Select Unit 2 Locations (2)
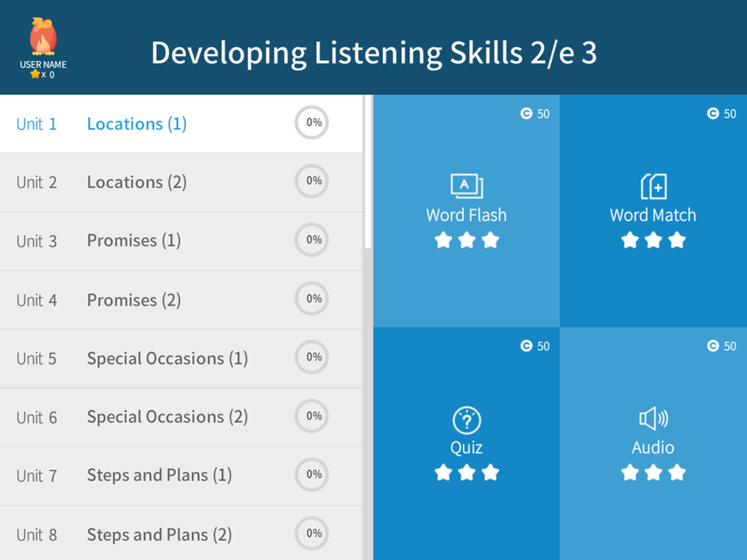The width and height of the screenshot is (747, 560). pos(181,182)
